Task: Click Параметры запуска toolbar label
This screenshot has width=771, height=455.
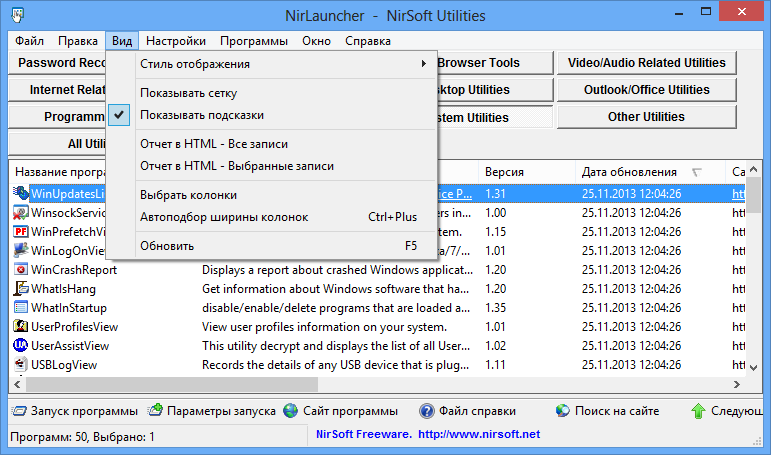Action: tap(221, 411)
